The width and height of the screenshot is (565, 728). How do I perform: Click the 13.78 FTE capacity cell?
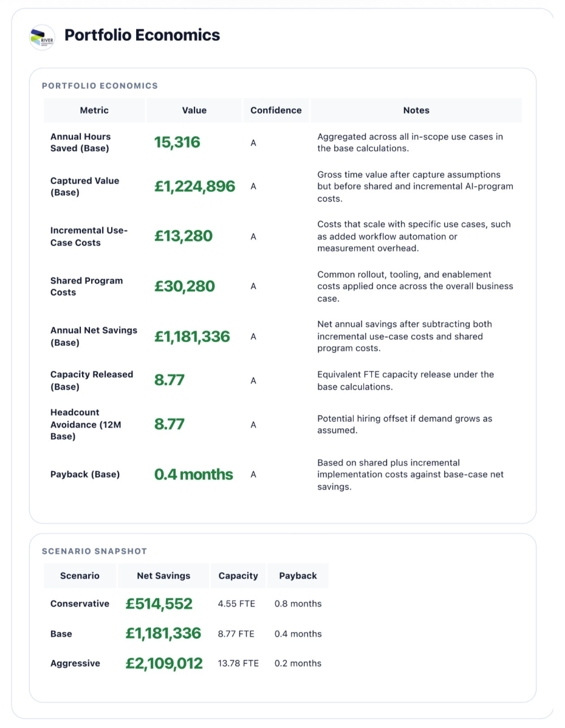pyautogui.click(x=238, y=664)
